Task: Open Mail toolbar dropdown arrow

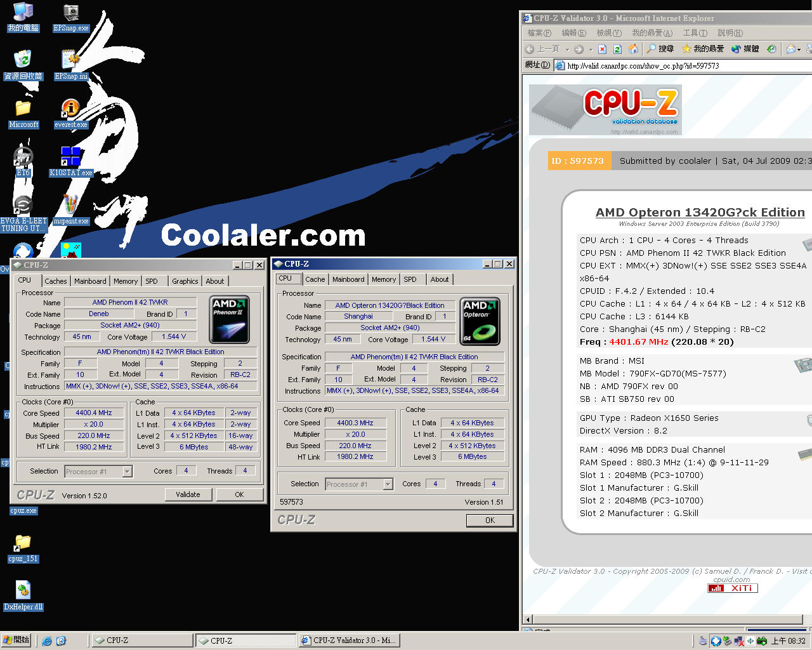Action: click(x=799, y=49)
